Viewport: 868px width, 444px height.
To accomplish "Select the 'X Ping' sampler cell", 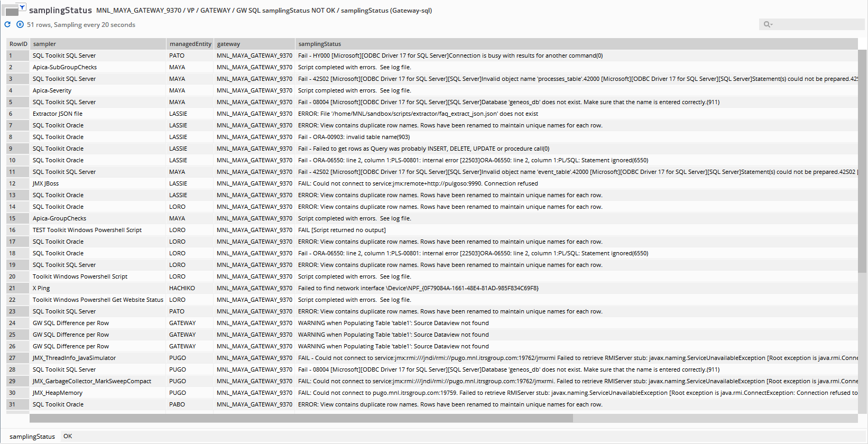I will pyautogui.click(x=41, y=288).
